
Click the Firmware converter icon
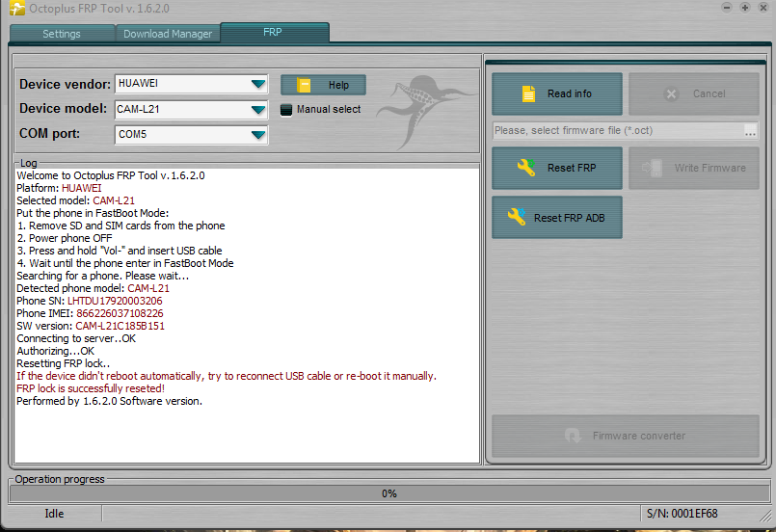click(x=573, y=436)
